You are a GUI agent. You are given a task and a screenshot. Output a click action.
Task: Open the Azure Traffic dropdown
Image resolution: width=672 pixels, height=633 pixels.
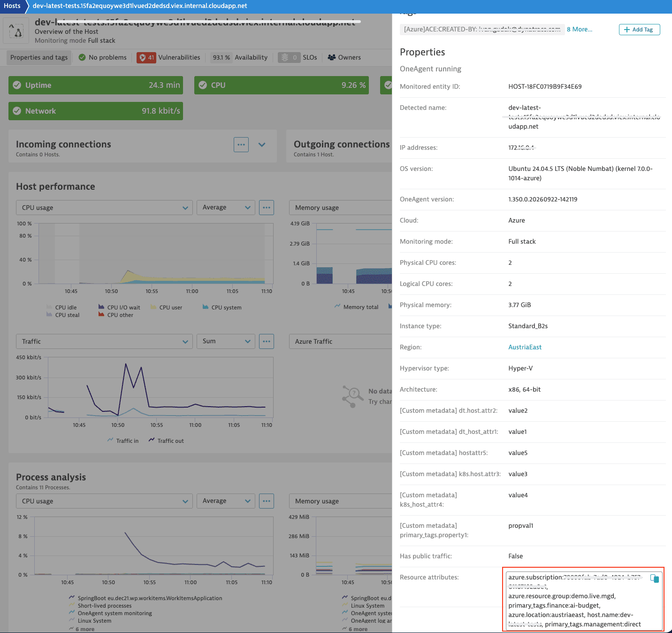click(x=341, y=341)
